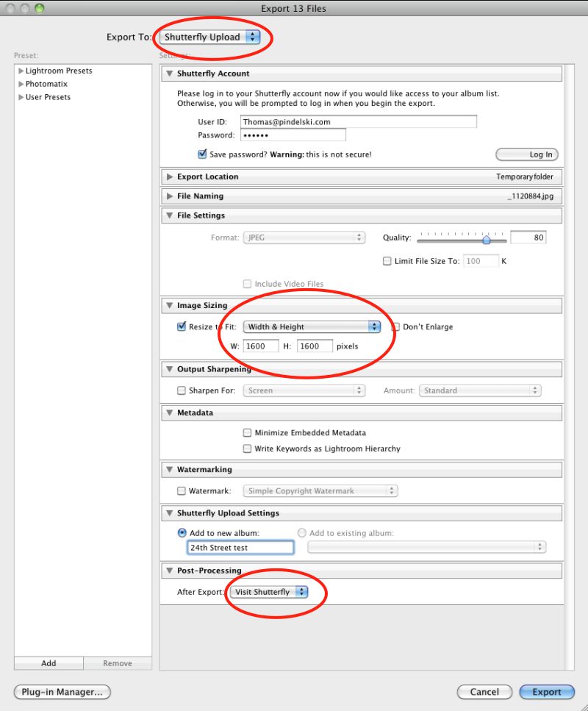
Task: Click the new album name field
Action: (240, 547)
